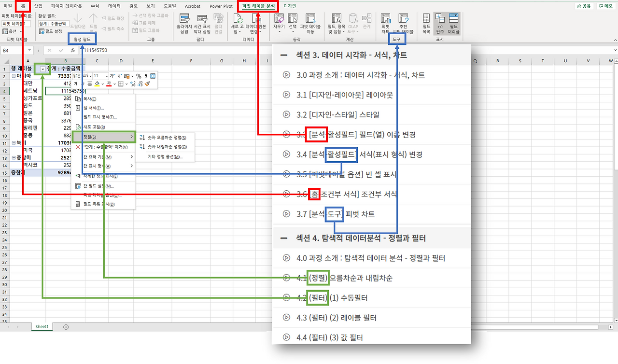Viewport: 618px width, 364px height.
Task: Switch to the 디자인 ribbon tab
Action: tap(289, 6)
